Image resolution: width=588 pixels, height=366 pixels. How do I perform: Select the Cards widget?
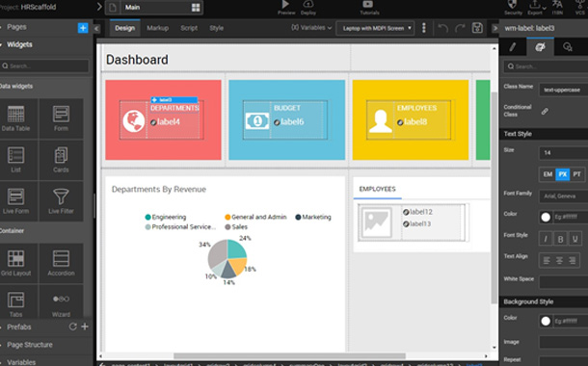pyautogui.click(x=61, y=160)
